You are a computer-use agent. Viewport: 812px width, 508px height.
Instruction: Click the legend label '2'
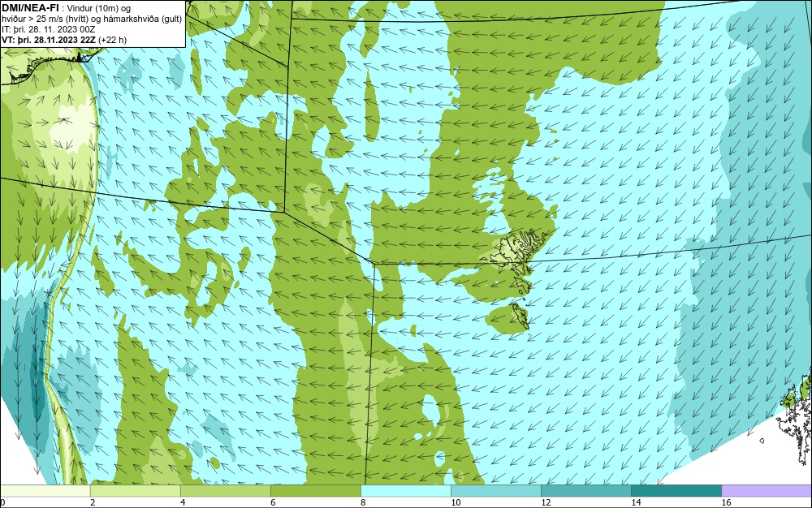tap(93, 502)
